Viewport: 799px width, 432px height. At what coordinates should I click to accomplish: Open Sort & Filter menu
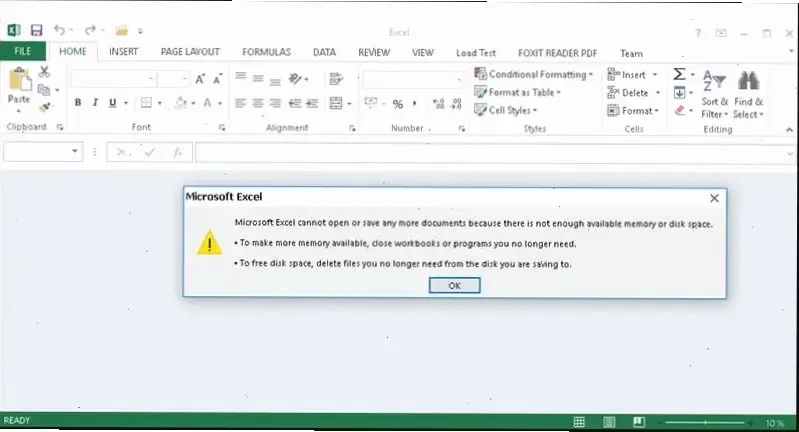pos(714,95)
